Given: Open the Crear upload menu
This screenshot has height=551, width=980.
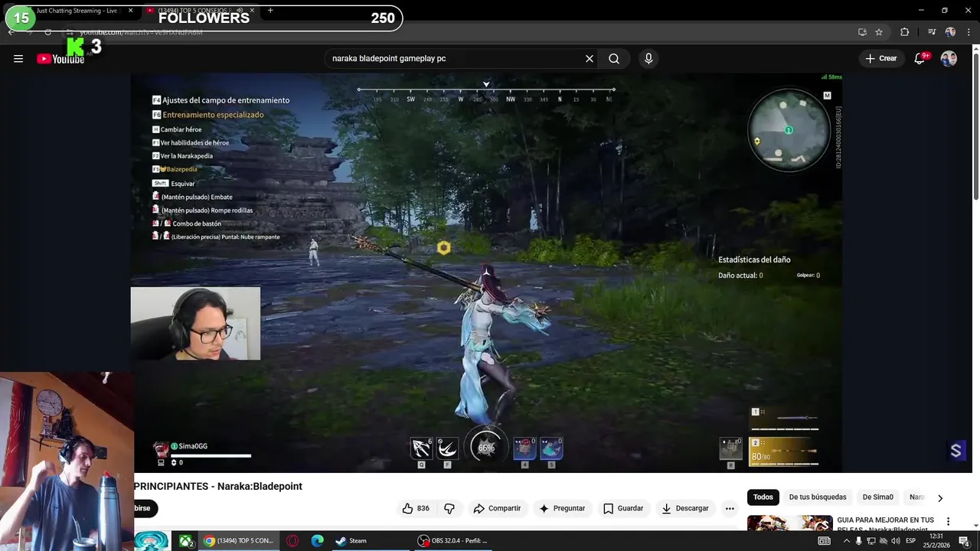Looking at the screenshot, I should point(881,58).
